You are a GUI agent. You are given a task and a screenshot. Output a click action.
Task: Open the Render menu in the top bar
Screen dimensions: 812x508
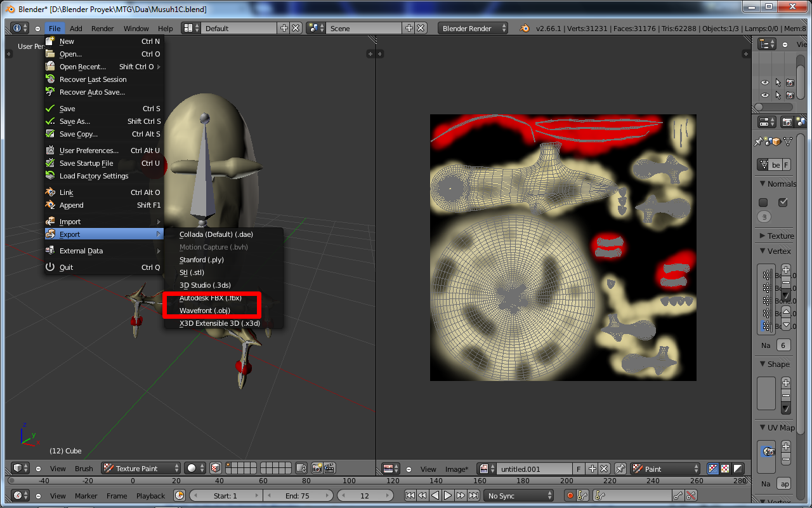tap(101, 28)
